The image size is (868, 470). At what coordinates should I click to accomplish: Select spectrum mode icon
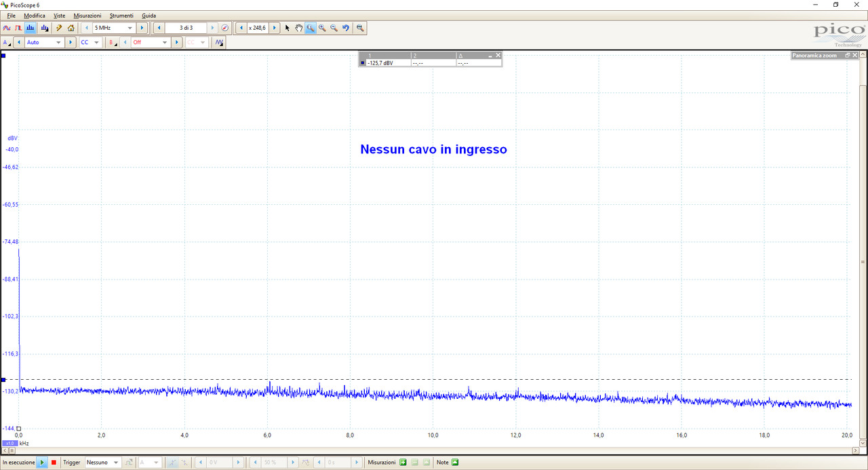pos(31,28)
